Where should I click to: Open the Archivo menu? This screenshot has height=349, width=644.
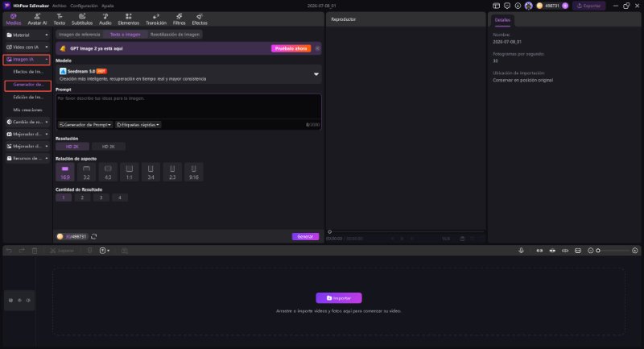59,6
